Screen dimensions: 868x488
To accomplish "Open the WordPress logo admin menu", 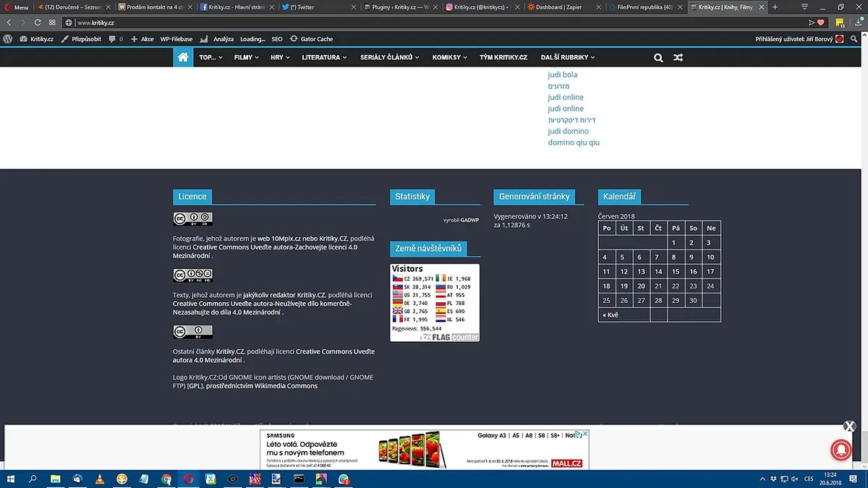I will tap(8, 39).
